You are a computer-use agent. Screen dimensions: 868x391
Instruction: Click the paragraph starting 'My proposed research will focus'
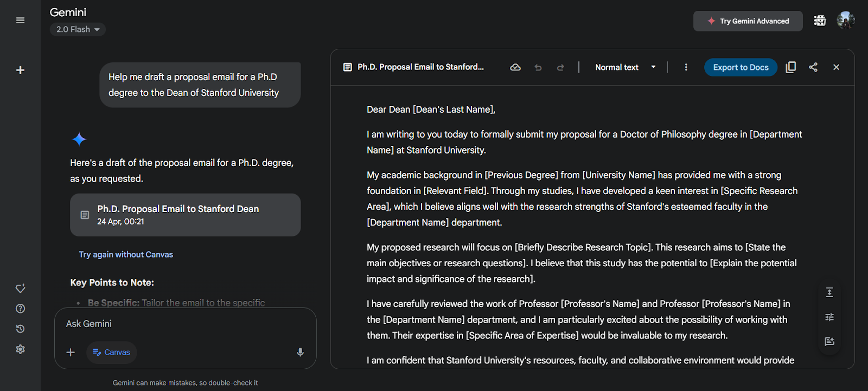click(582, 263)
